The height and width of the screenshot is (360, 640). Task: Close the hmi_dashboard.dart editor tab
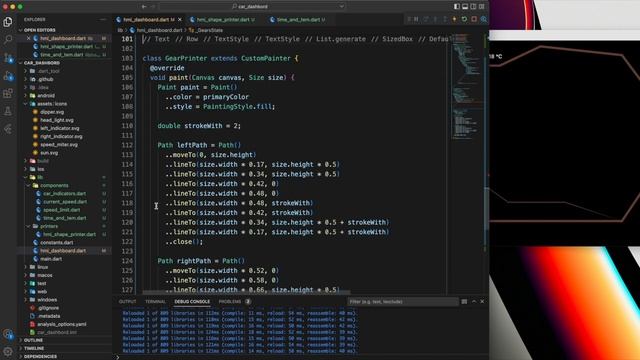click(180, 20)
